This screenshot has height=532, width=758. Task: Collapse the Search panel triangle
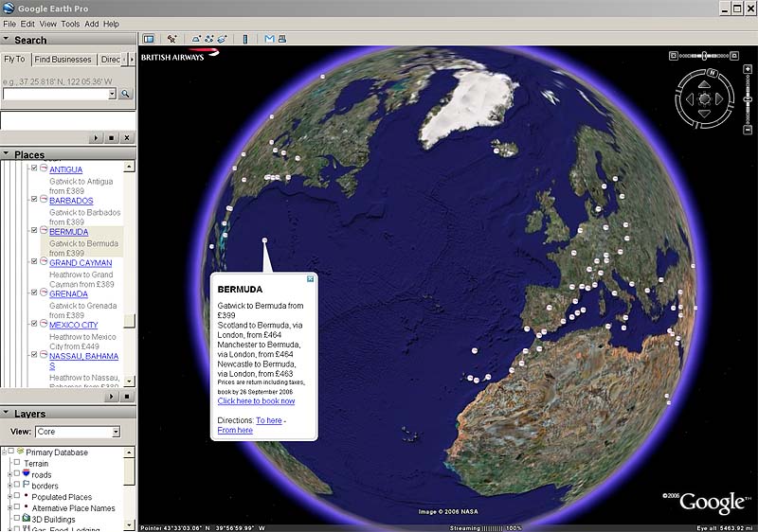7,39
